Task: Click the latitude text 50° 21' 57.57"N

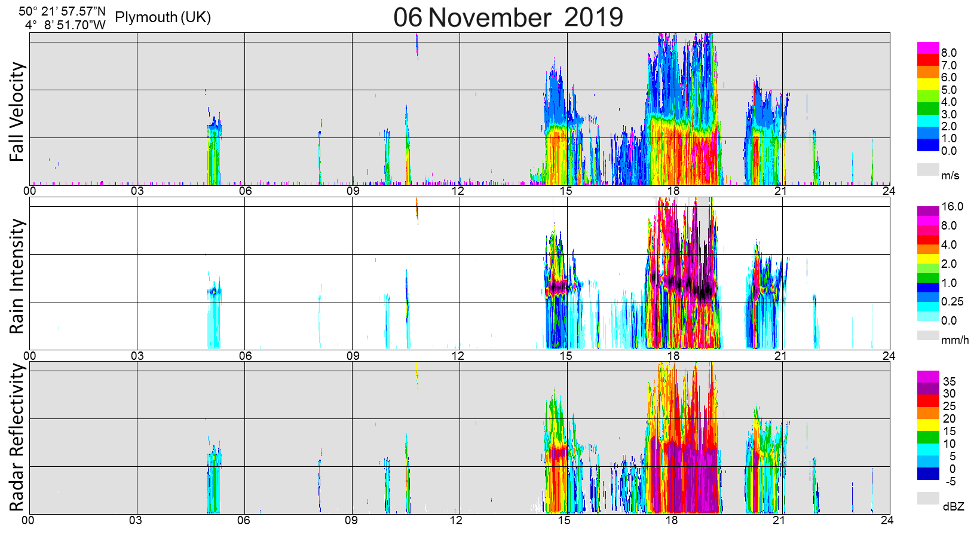Action: (62, 11)
